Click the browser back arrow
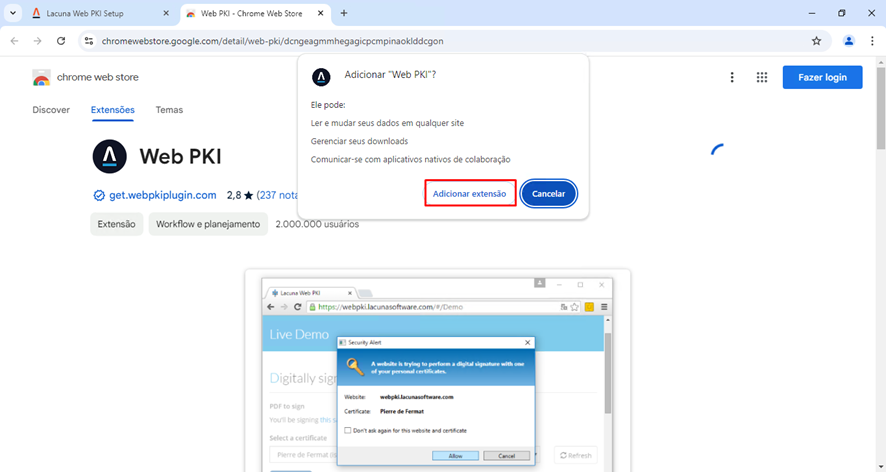This screenshot has width=886, height=472. pos(15,41)
